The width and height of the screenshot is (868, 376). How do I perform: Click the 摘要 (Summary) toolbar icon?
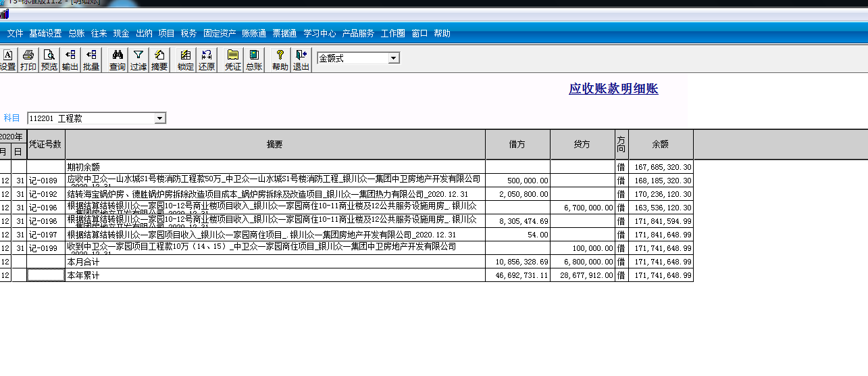(159, 60)
